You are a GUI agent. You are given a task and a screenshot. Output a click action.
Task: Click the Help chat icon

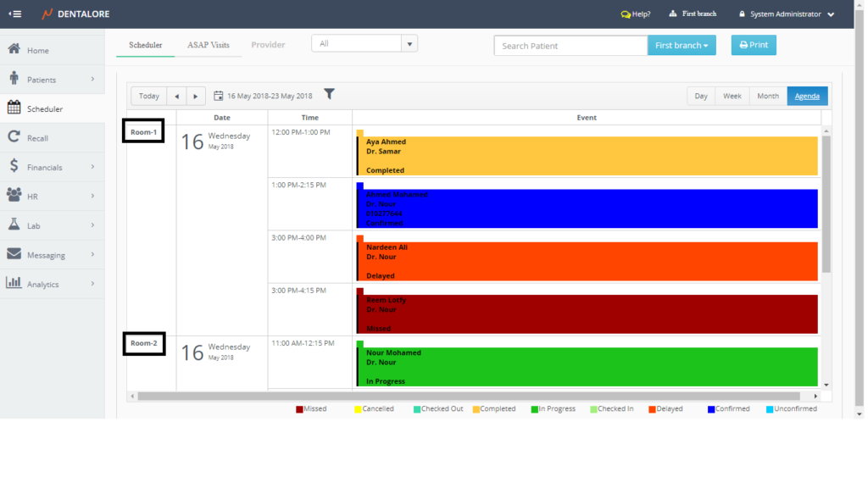pyautogui.click(x=626, y=14)
